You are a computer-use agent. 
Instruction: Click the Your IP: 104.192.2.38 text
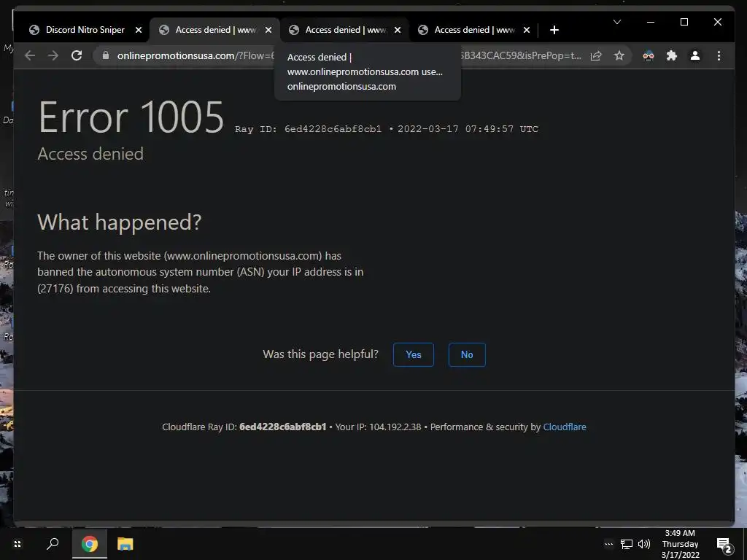[379, 427]
